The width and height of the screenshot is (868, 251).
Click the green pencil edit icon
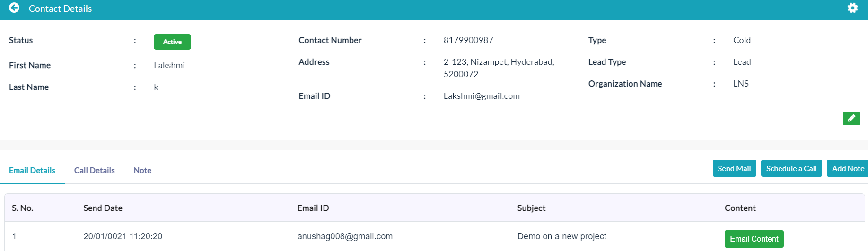click(851, 118)
